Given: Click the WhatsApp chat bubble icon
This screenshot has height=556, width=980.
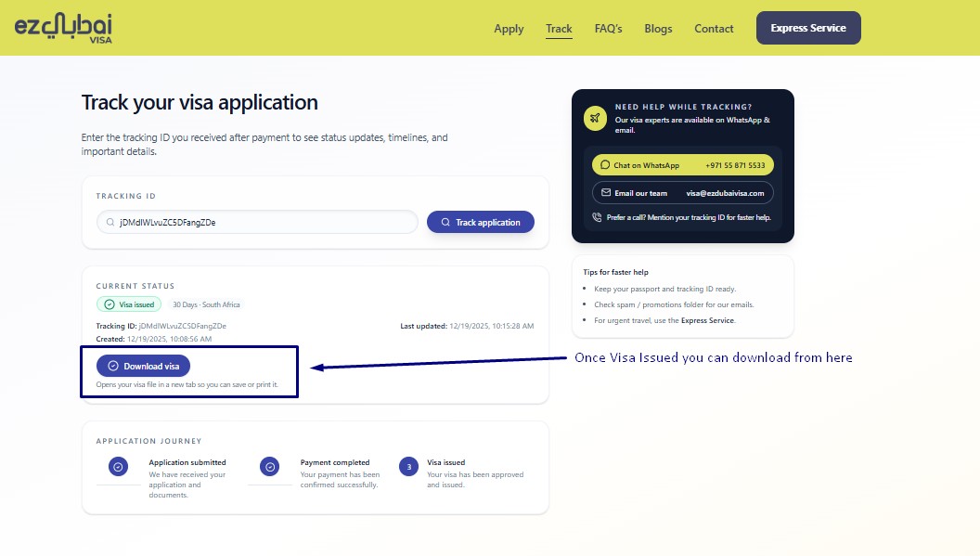Looking at the screenshot, I should [x=605, y=165].
